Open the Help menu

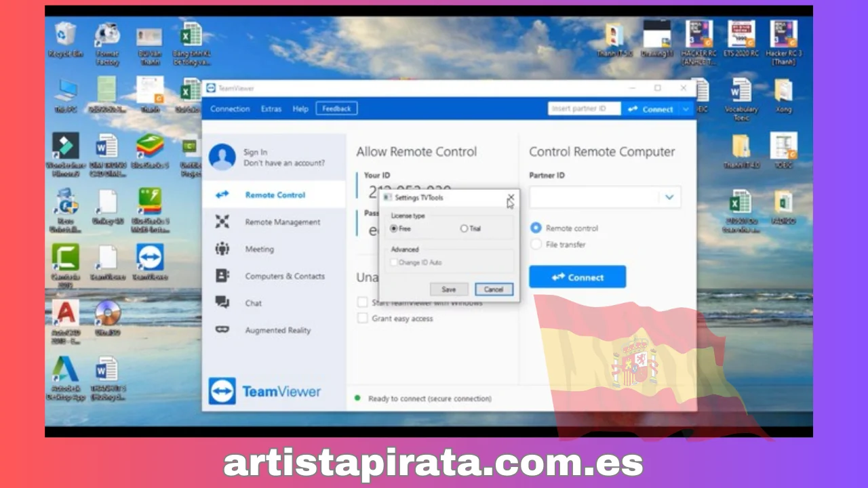point(300,109)
